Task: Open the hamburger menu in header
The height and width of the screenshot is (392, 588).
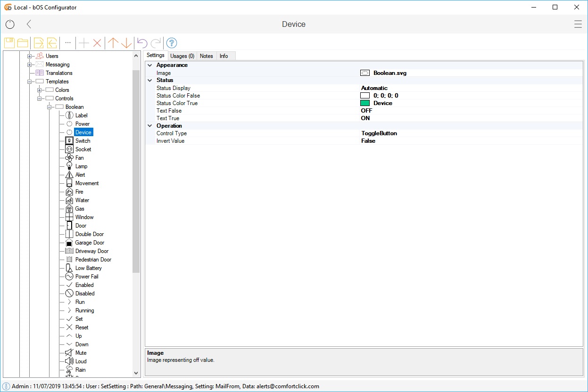Action: point(578,24)
